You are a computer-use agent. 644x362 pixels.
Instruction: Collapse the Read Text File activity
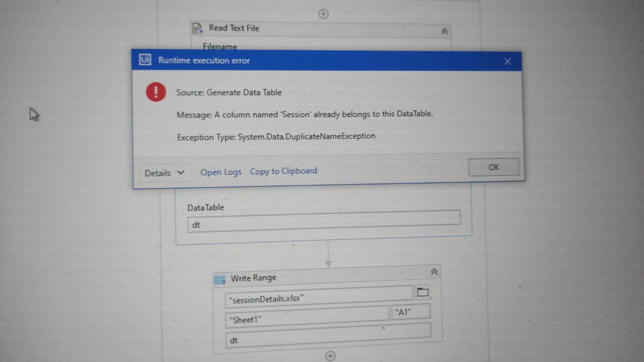[x=444, y=31]
